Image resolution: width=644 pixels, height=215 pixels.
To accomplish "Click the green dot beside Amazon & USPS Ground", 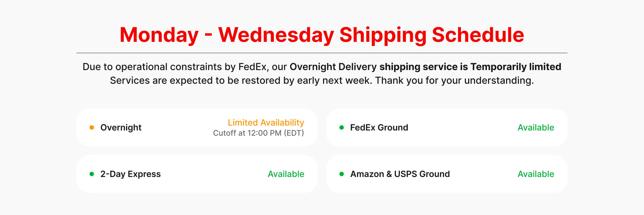I will click(341, 174).
